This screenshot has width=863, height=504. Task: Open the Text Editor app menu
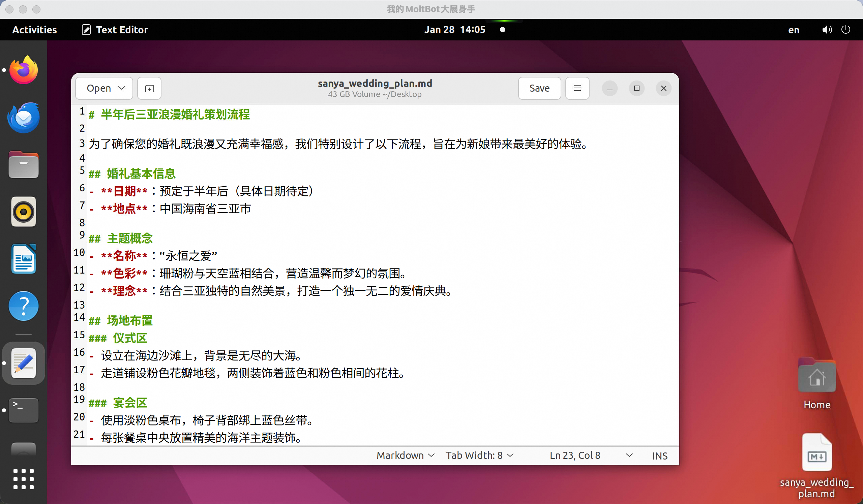click(x=115, y=30)
